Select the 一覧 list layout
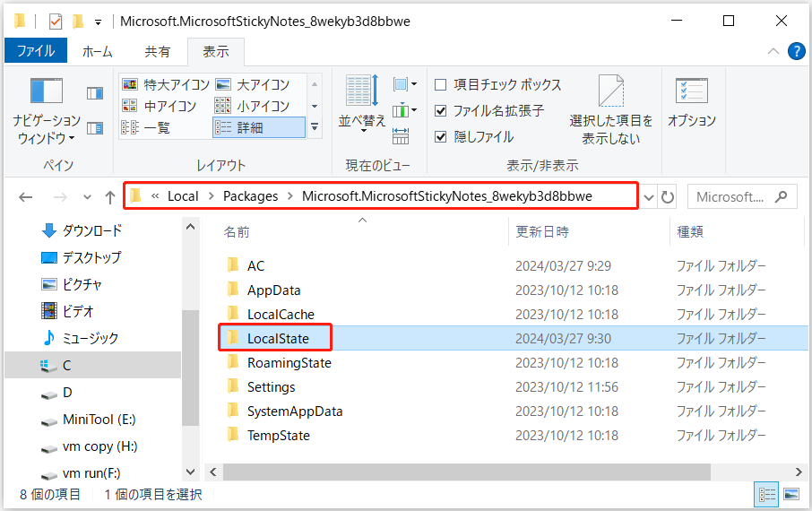Screen dimensions: 812x511 (x=145, y=127)
